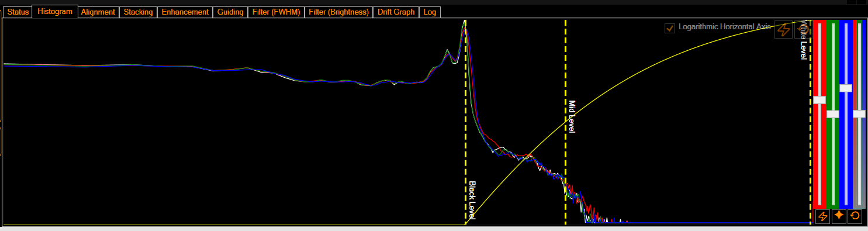Viewport: 868px width, 231px height.
Task: Go to the Guiding tab
Action: (x=230, y=12)
